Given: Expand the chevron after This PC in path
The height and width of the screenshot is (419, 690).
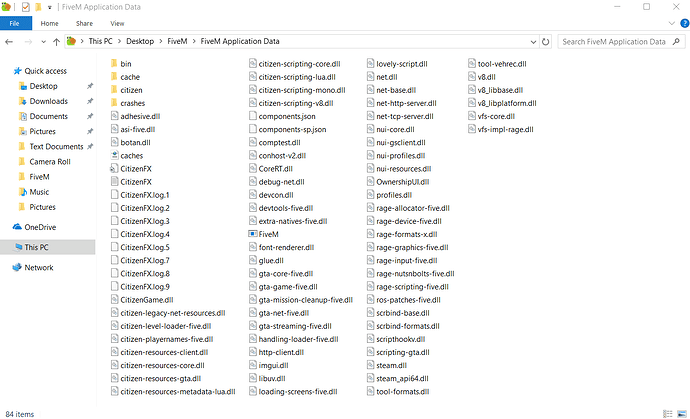Looking at the screenshot, I should (119, 41).
